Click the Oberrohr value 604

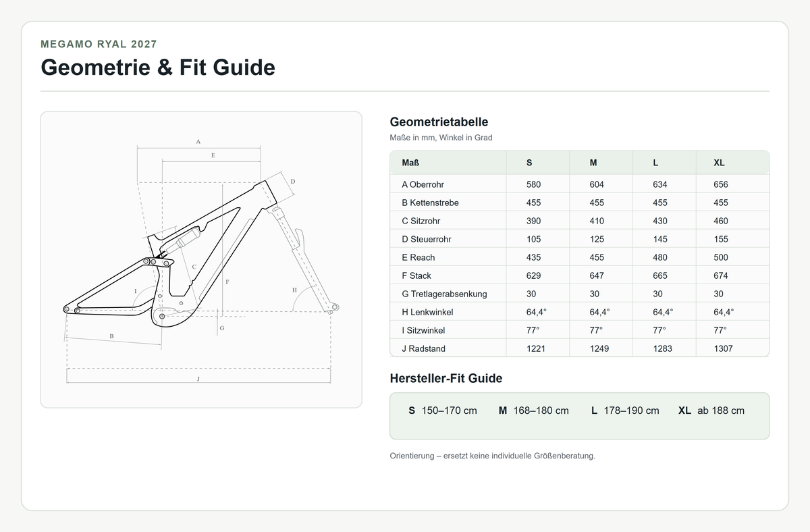(x=597, y=184)
